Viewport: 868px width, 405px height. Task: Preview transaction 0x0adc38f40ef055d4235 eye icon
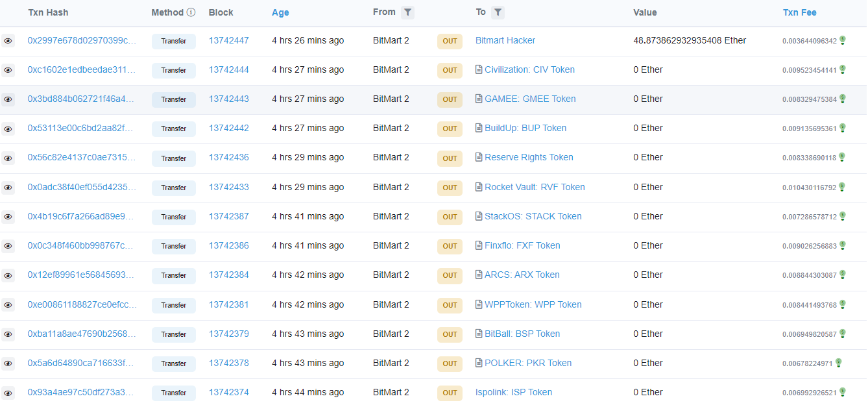pyautogui.click(x=8, y=188)
